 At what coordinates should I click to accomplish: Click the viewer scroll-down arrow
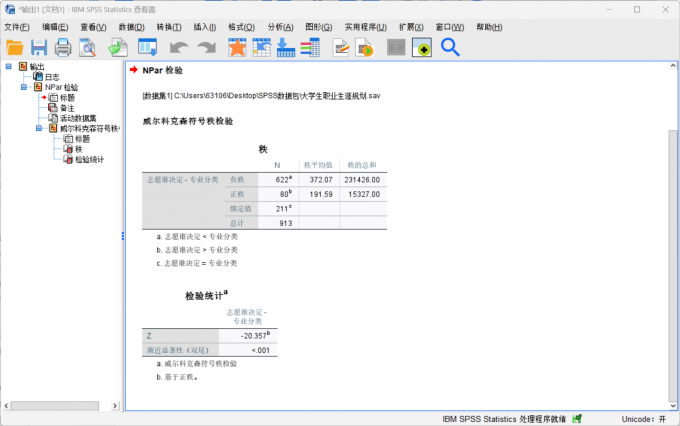click(673, 406)
